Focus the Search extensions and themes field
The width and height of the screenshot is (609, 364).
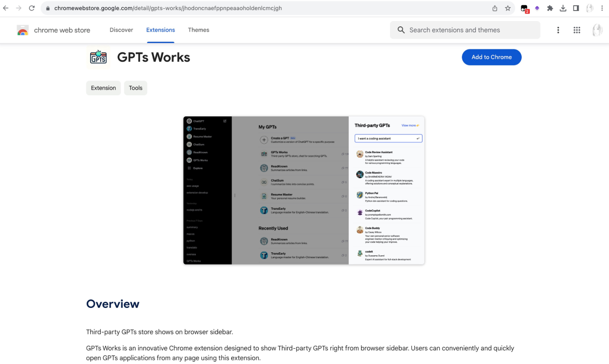(x=465, y=30)
